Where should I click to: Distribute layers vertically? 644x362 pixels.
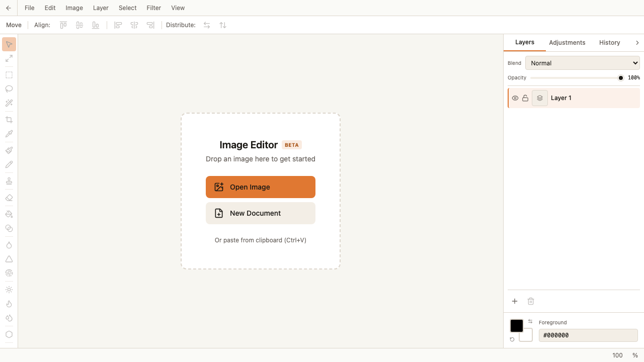223,25
